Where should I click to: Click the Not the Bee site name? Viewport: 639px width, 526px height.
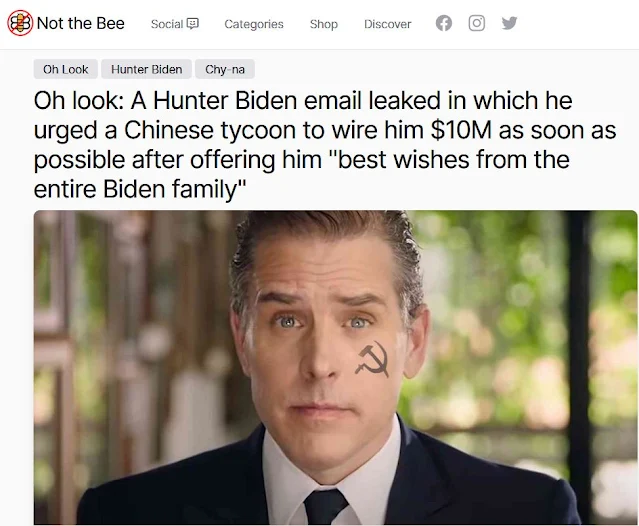(81, 23)
